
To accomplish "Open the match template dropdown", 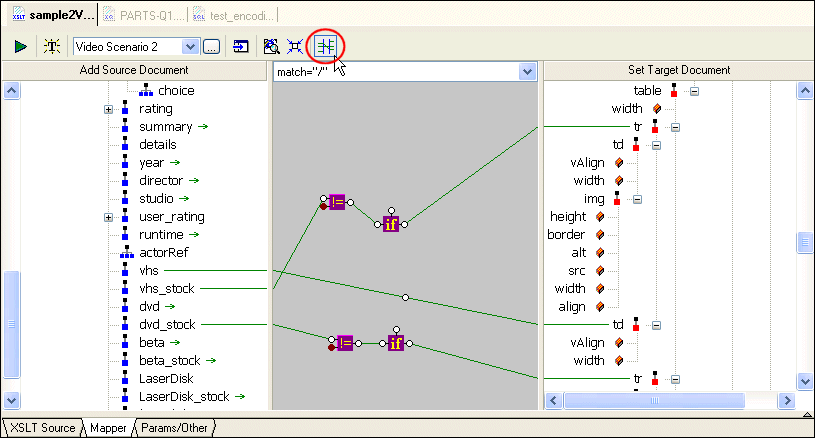I will [x=527, y=71].
